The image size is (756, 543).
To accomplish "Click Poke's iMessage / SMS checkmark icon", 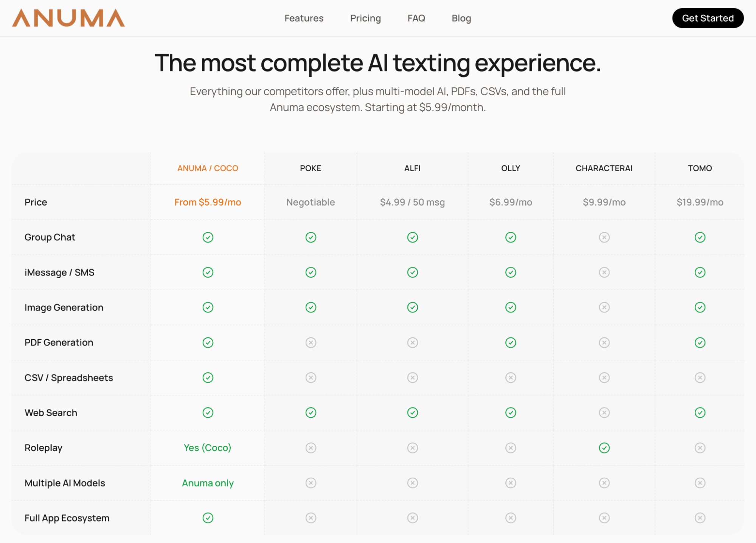I will (310, 272).
